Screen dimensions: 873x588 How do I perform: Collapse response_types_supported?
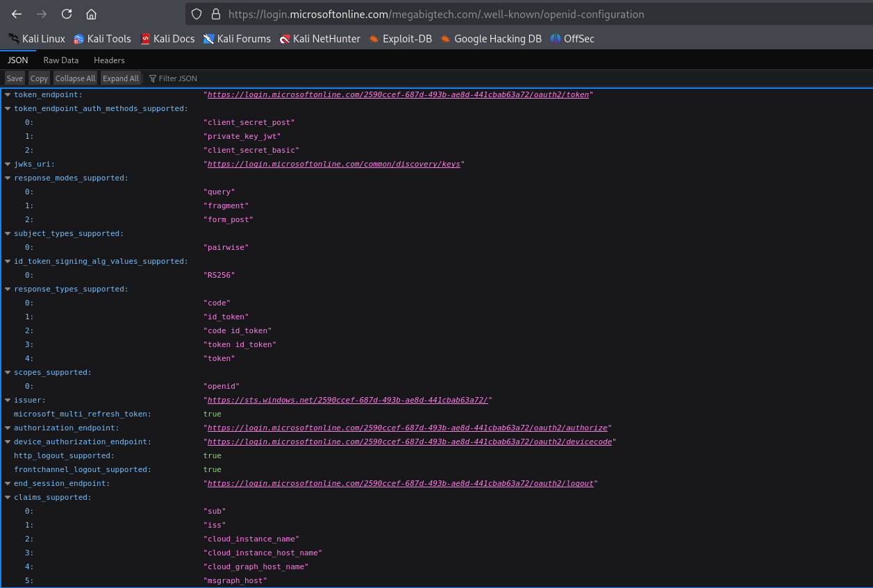pyautogui.click(x=8, y=289)
